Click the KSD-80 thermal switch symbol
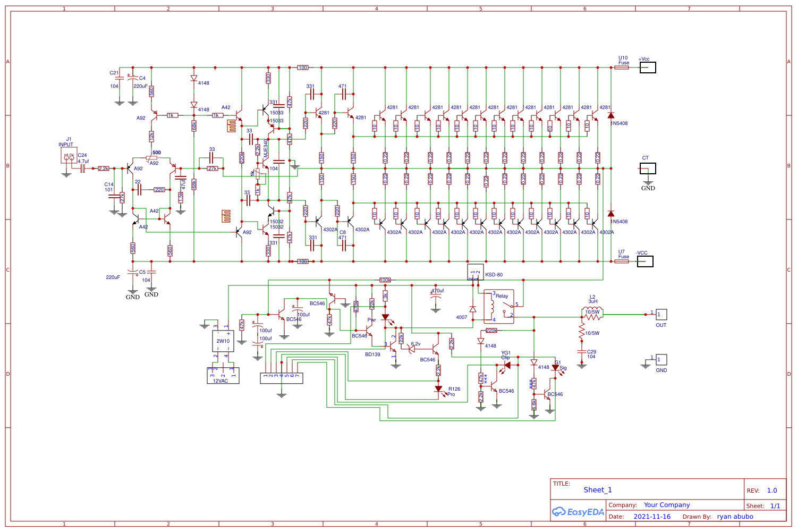Image resolution: width=797 pixels, height=532 pixels. coord(476,272)
